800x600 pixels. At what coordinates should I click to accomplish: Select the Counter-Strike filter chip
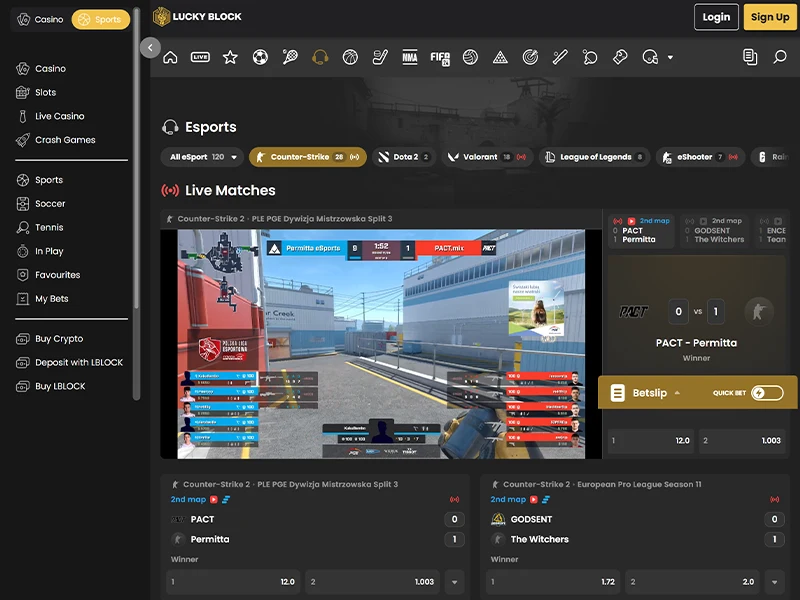308,157
